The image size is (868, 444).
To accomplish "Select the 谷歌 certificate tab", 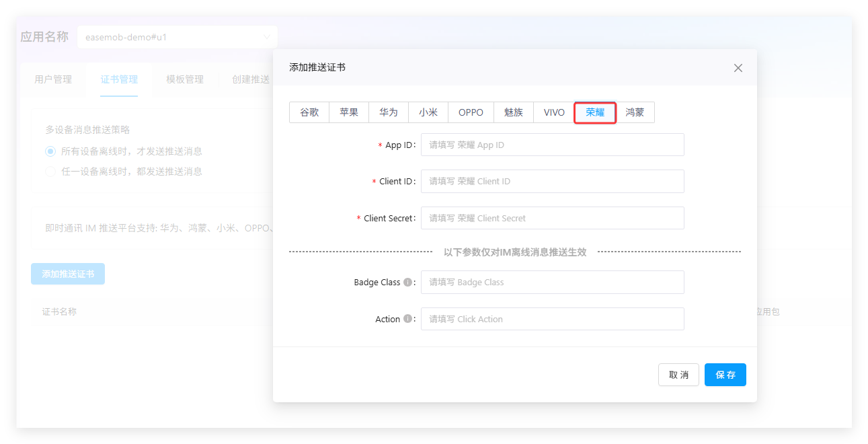I will pyautogui.click(x=309, y=112).
